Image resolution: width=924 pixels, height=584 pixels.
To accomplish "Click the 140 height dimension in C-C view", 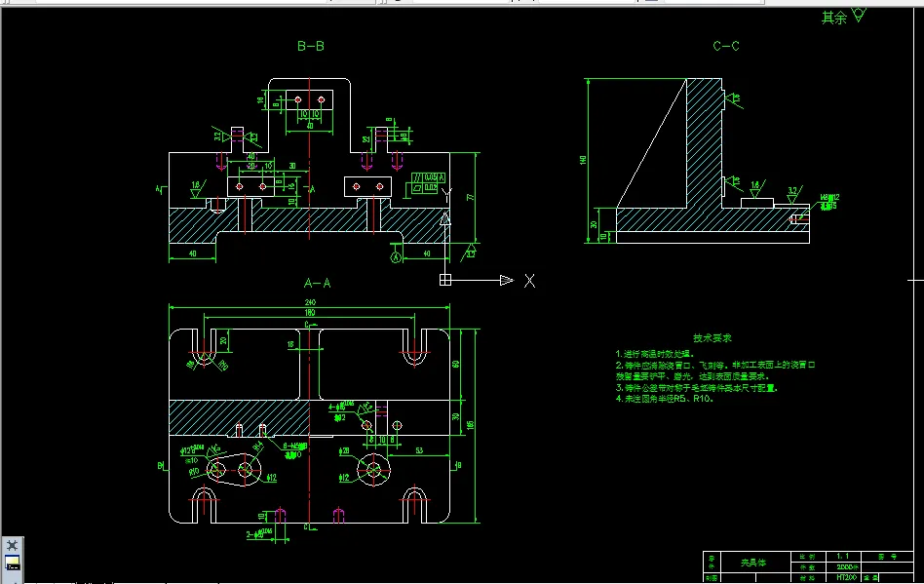I will click(x=583, y=160).
